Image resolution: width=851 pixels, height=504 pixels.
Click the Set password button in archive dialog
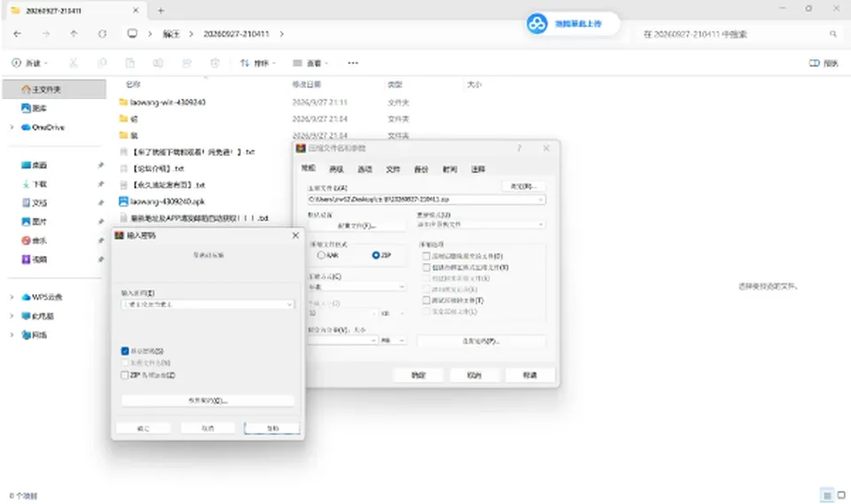pyautogui.click(x=480, y=341)
